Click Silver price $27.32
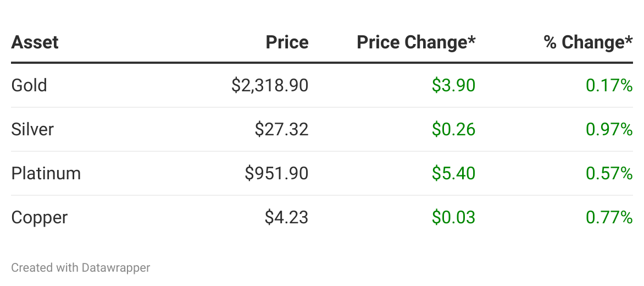The height and width of the screenshot is (286, 644). 281,129
